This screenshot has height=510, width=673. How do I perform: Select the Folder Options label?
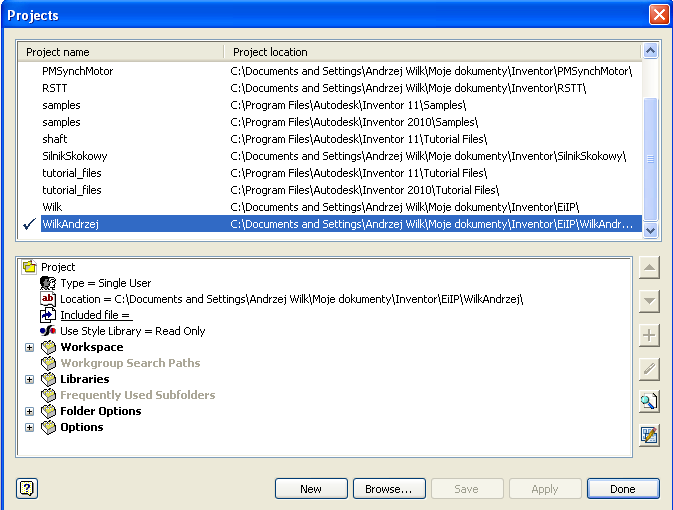100,411
